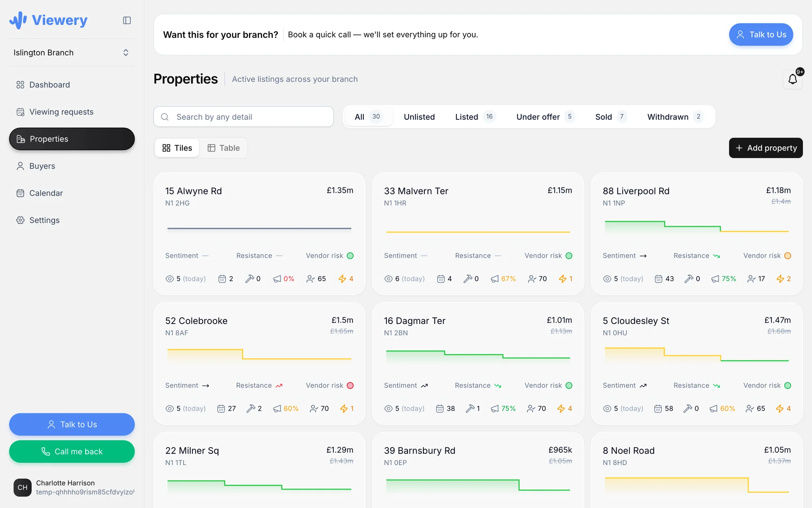This screenshot has width=812, height=508.
Task: Click struck-through £1.68m price
Action: click(779, 331)
